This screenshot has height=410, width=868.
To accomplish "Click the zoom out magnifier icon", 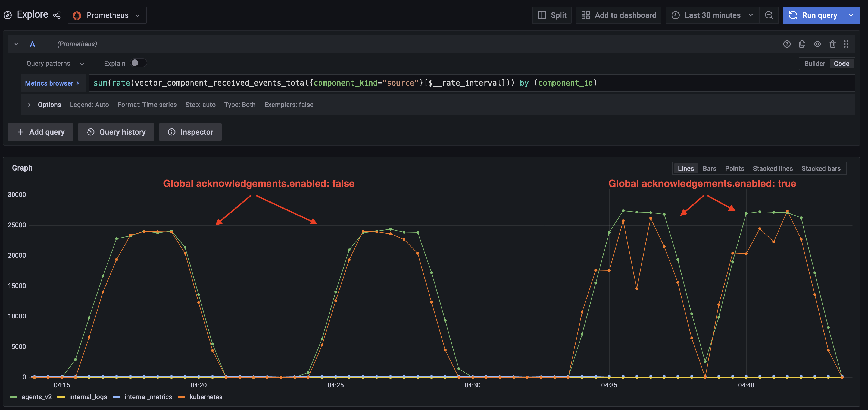I will (x=769, y=15).
